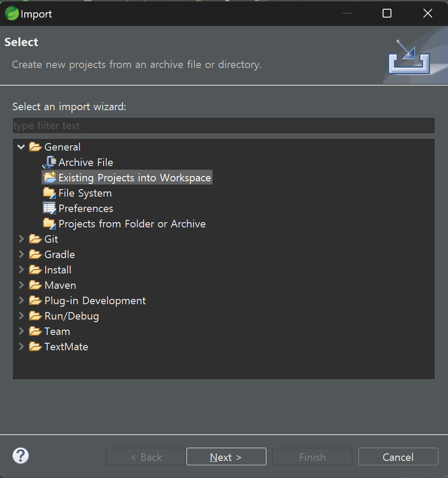Click the TextMate folder icon
Image resolution: width=448 pixels, height=478 pixels.
pyautogui.click(x=36, y=347)
